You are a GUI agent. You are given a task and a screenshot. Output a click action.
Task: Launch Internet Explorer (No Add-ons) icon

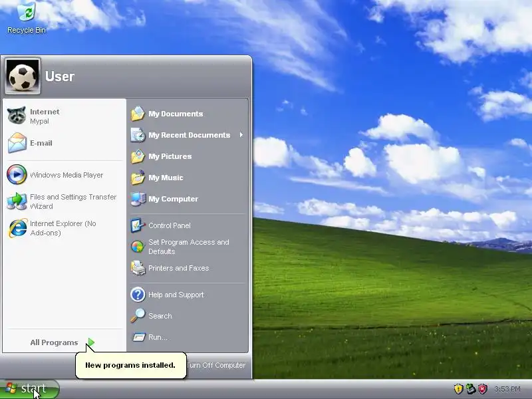(17, 228)
